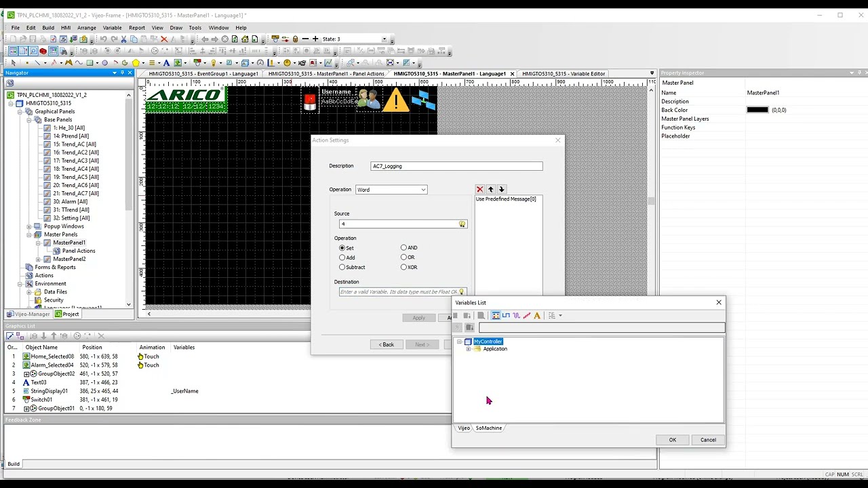Select the AND operation radio button
This screenshot has height=488, width=868.
click(403, 247)
